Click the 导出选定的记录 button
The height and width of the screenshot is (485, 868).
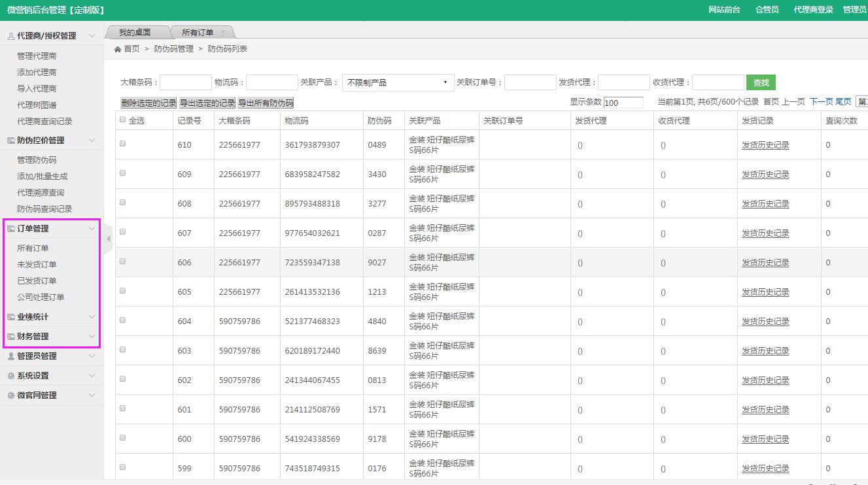(x=207, y=103)
